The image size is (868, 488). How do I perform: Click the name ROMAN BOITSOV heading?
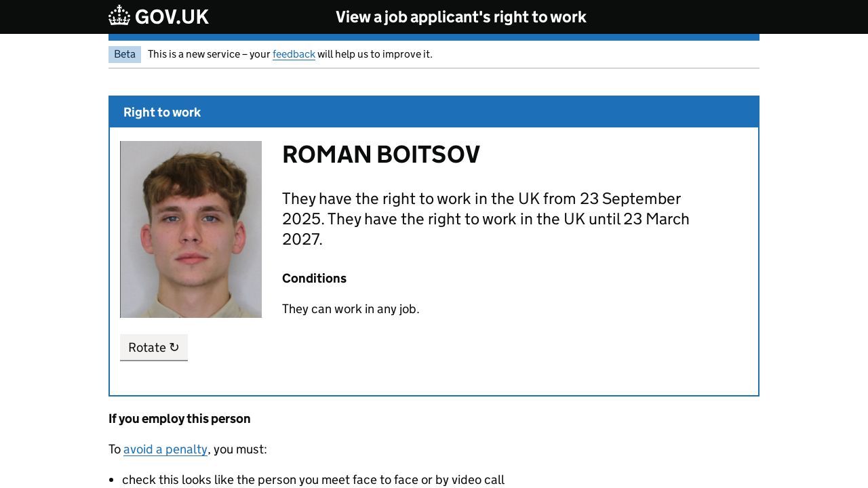380,155
